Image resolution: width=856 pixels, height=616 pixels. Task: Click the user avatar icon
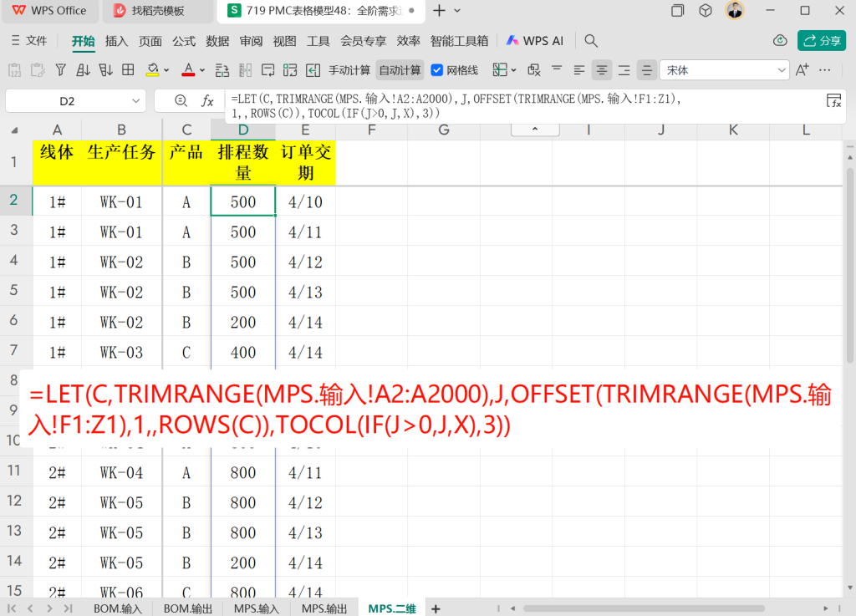tap(735, 10)
